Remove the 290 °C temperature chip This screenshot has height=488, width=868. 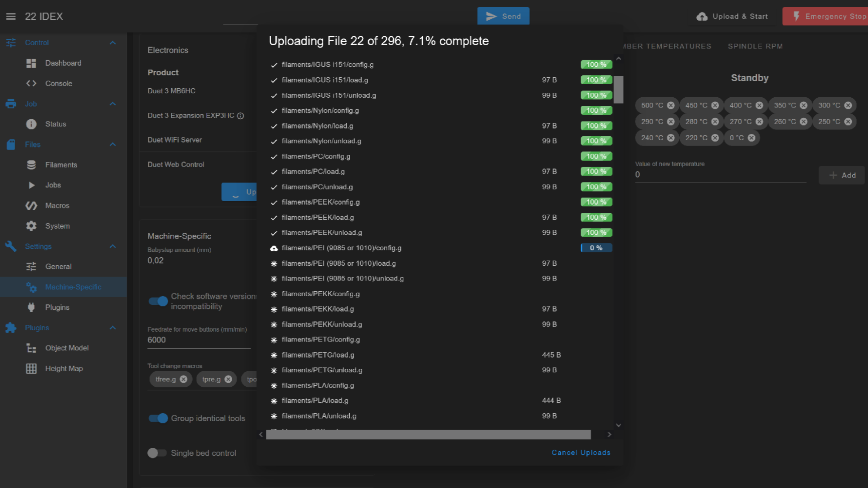(671, 121)
